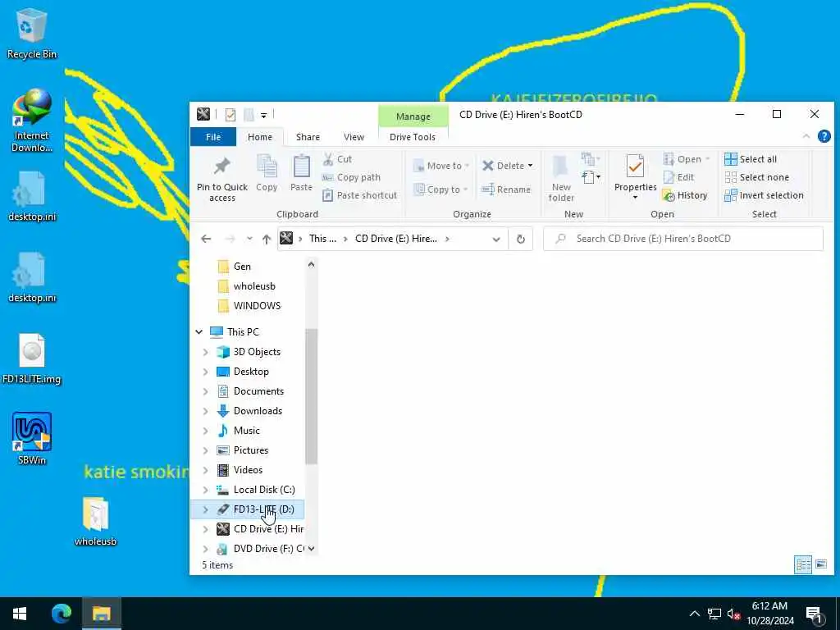Switch to the Home ribbon tab
The height and width of the screenshot is (630, 840).
coord(260,137)
